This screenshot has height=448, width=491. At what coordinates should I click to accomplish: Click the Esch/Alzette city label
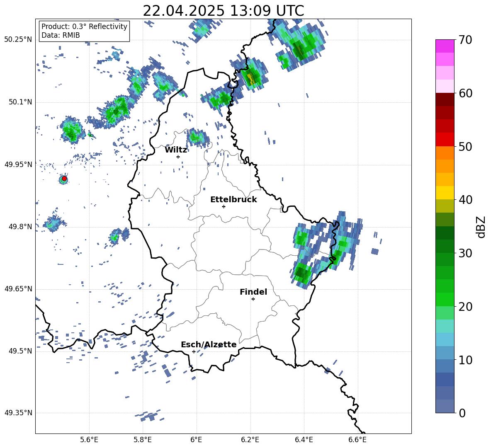[x=209, y=344]
